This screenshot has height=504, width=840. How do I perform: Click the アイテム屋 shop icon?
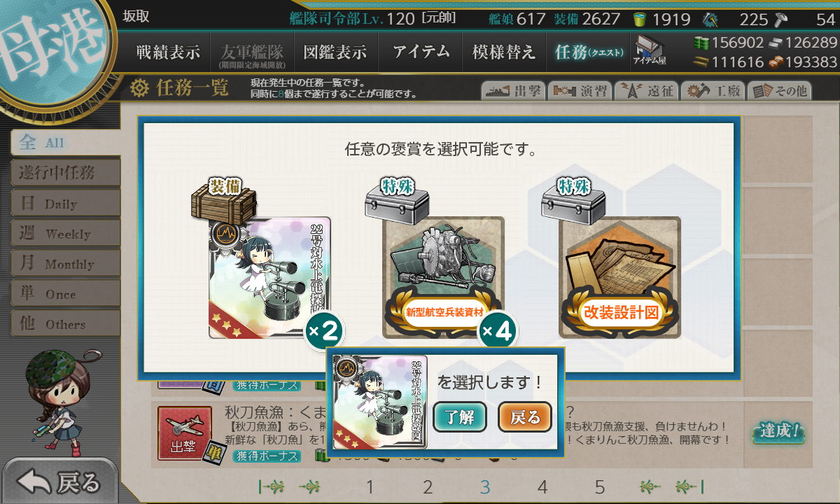650,52
